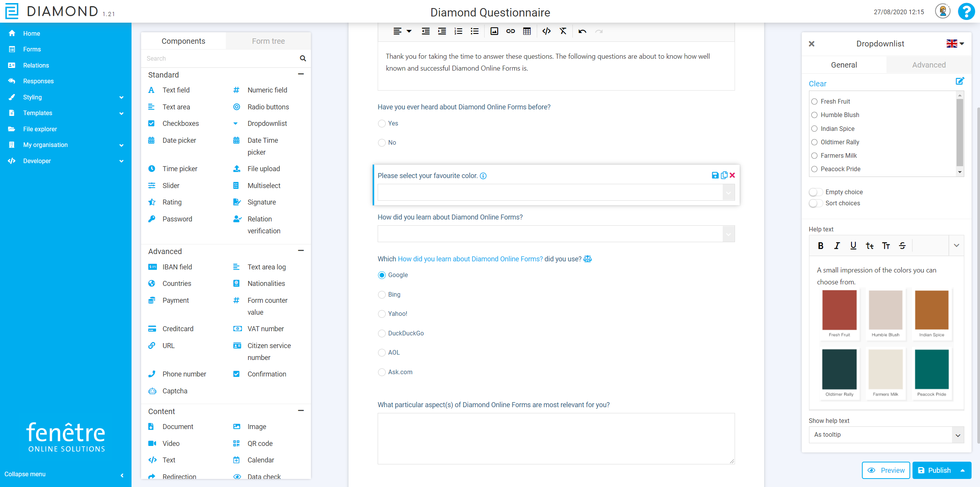This screenshot has width=980, height=487.
Task: Collapse the Standard components section
Action: pos(301,74)
